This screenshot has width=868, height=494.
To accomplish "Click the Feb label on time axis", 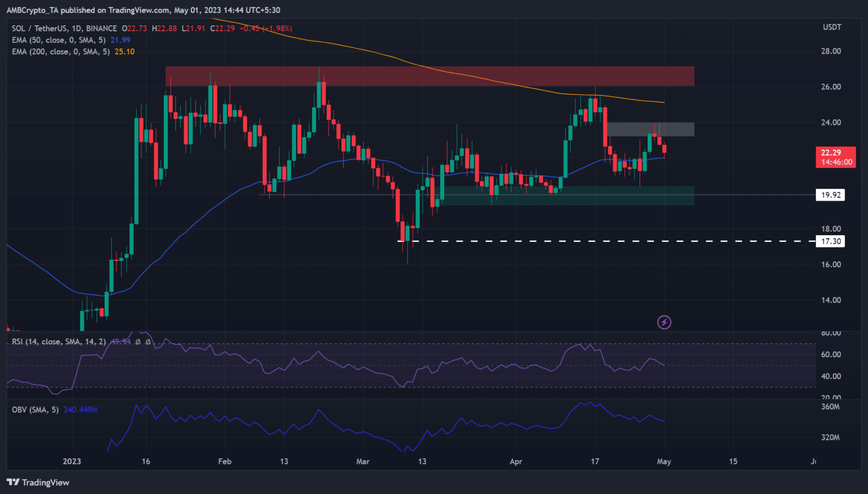I will [224, 461].
